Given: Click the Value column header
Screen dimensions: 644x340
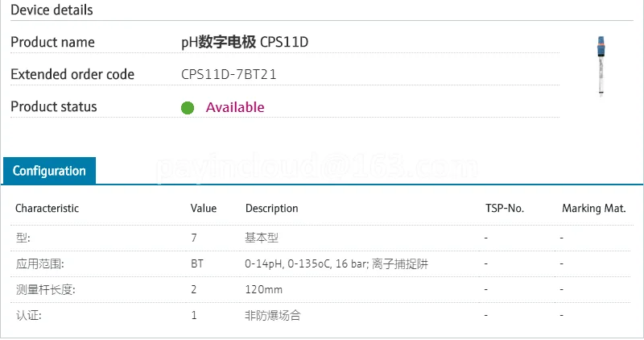Looking at the screenshot, I should coord(204,209).
